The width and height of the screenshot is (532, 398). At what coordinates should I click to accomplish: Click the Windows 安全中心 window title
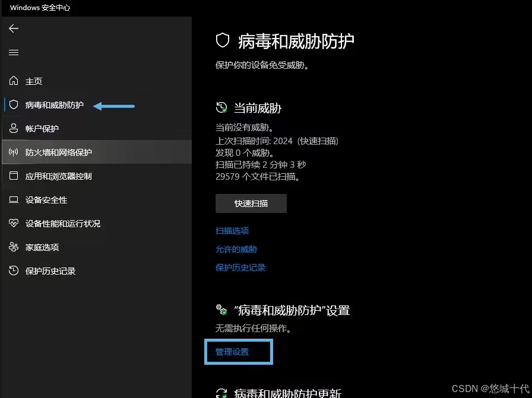pos(40,8)
